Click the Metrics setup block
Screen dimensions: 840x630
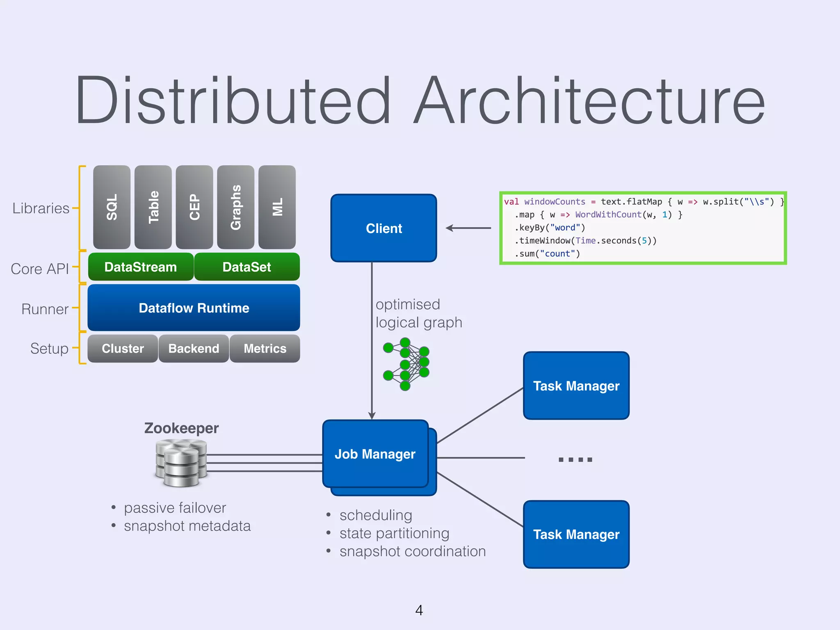[x=265, y=348]
